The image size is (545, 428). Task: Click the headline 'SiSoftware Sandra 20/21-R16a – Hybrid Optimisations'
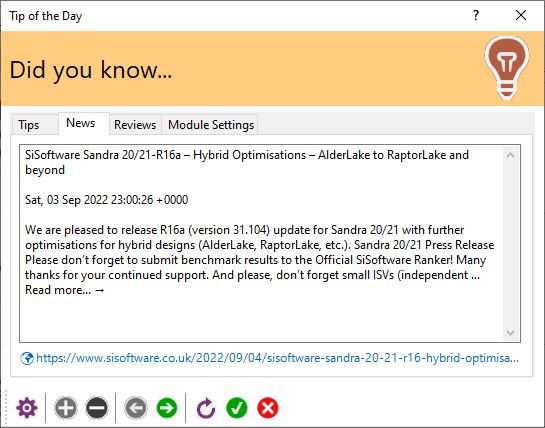coord(165,155)
